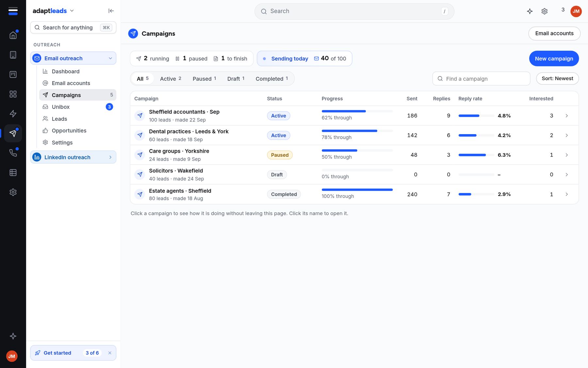
Task: Open the home icon in left rail
Action: click(13, 35)
